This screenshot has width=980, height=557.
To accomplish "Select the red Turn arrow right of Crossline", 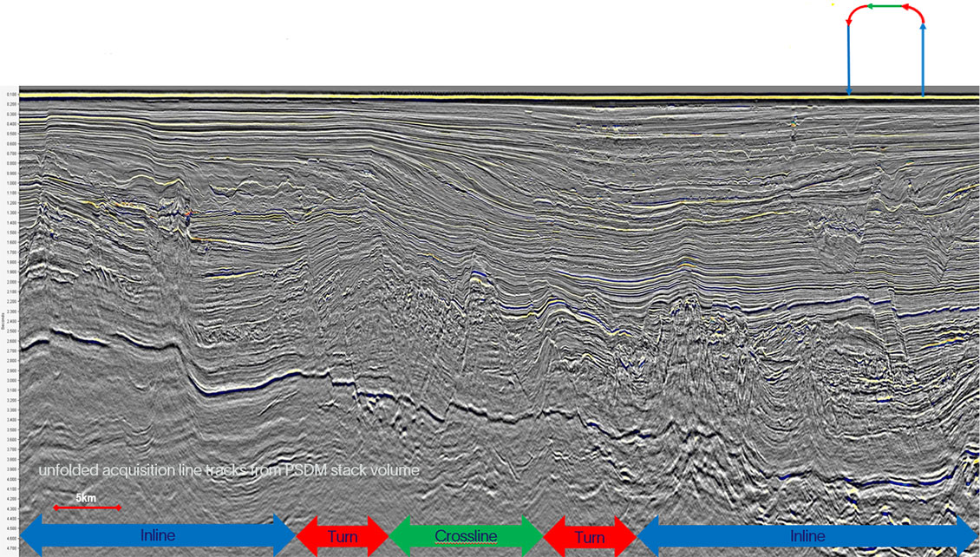I will point(590,535).
